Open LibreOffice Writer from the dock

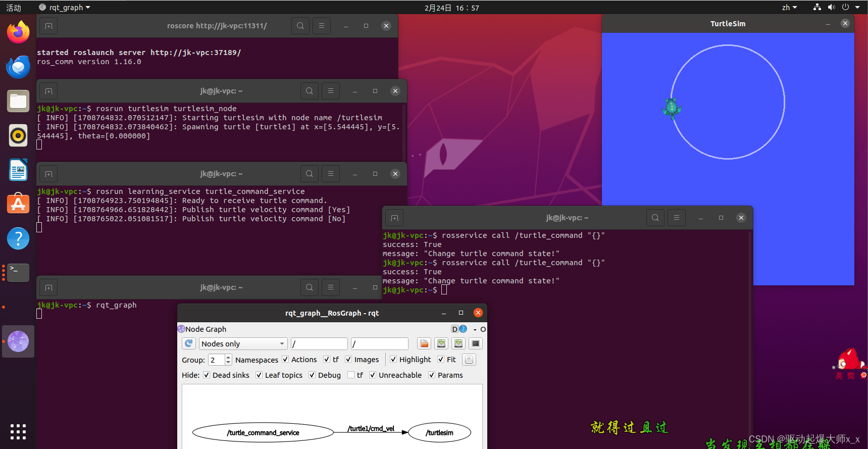pyautogui.click(x=18, y=170)
